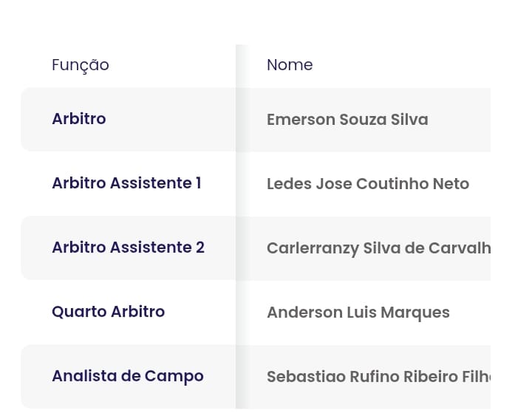532x416 pixels.
Task: Click the Função column header
Action: [x=81, y=65]
